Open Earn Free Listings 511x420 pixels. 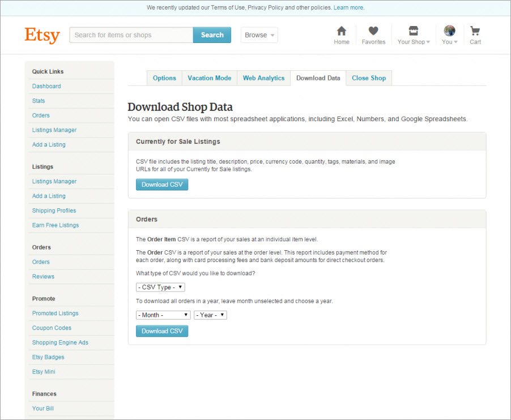[56, 225]
